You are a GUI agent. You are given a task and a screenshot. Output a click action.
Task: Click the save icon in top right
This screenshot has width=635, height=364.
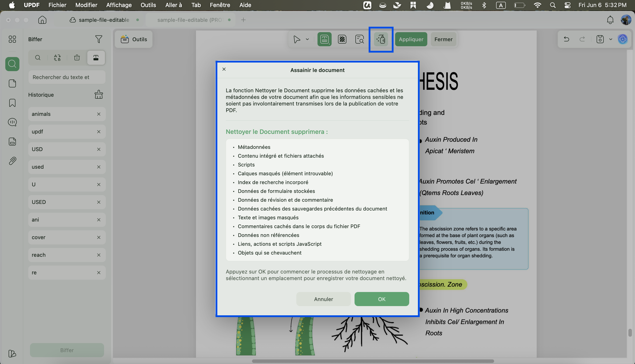(x=600, y=39)
